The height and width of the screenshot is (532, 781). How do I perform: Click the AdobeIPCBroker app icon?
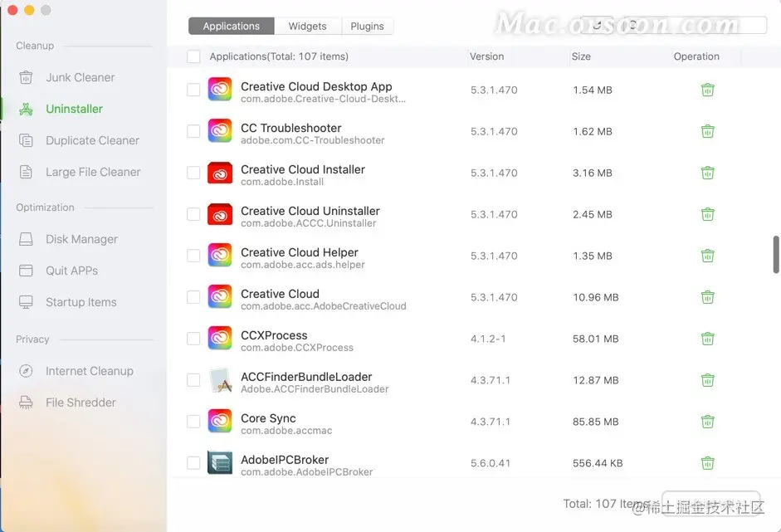[x=220, y=463]
